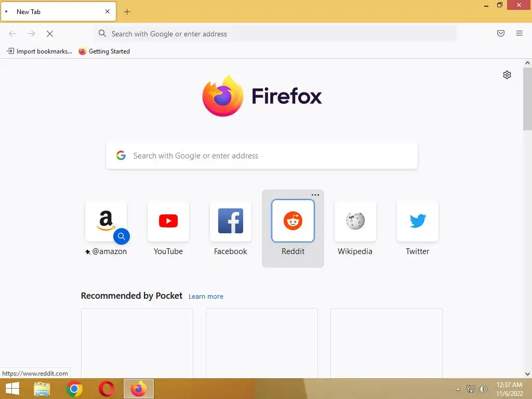Click the Save to Pocket toolbar icon
This screenshot has width=532, height=399.
click(501, 33)
